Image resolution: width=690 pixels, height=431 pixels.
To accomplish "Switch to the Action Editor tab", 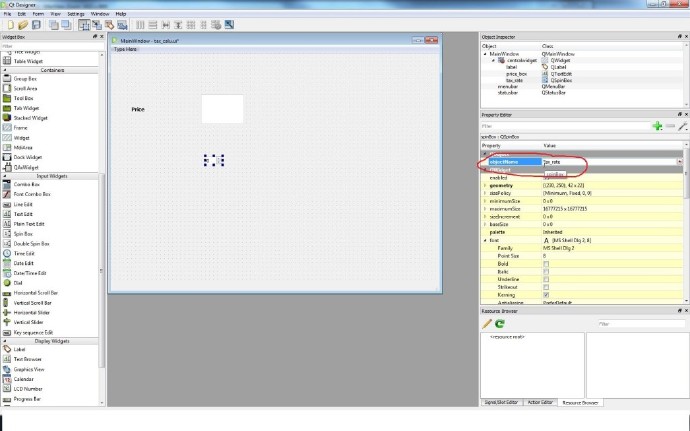I will pos(540,402).
